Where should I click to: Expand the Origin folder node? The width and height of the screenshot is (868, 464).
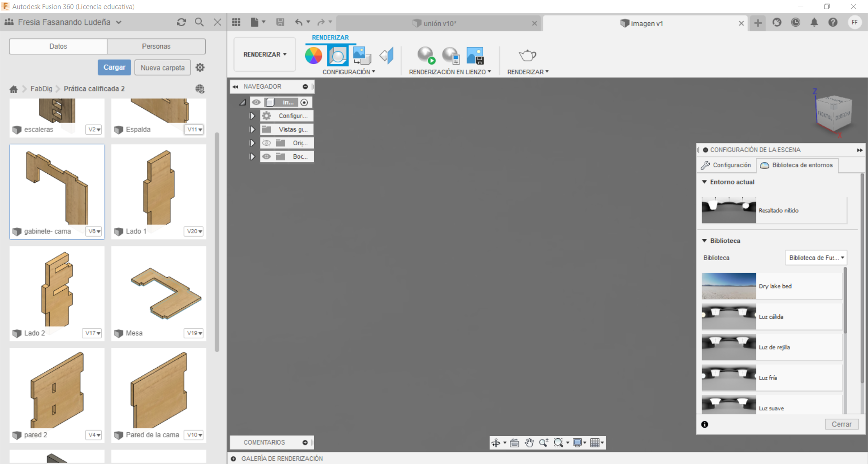pyautogui.click(x=252, y=143)
